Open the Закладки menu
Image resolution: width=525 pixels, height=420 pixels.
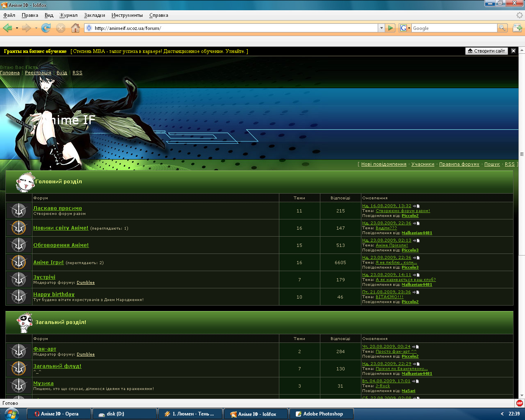coord(95,15)
